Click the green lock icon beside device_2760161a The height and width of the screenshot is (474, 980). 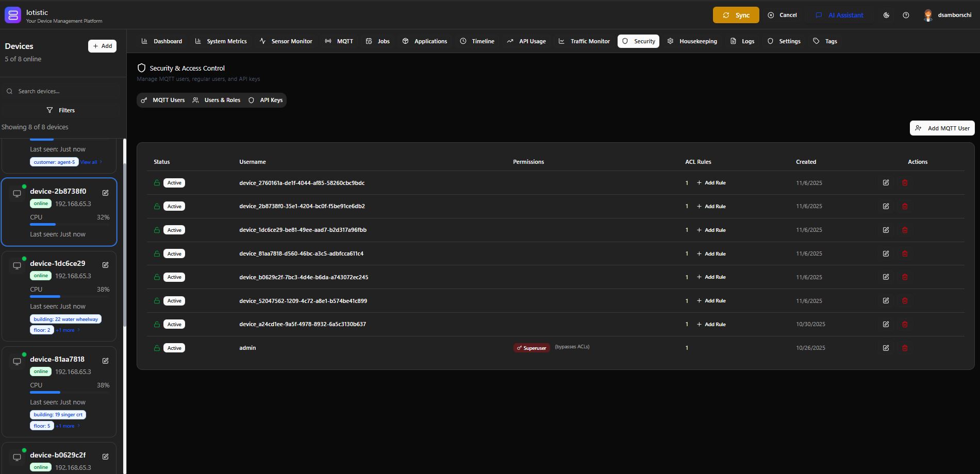click(156, 182)
